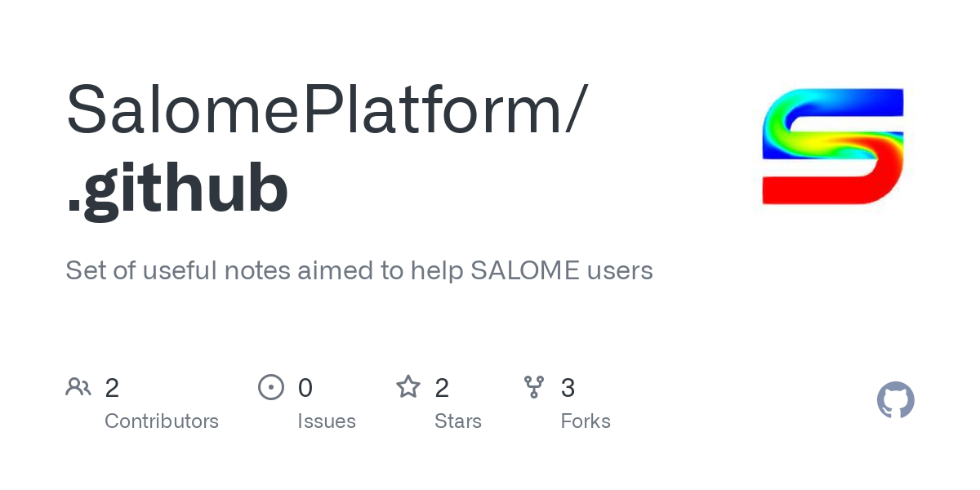
Task: Select the Stars label
Action: pos(458,421)
